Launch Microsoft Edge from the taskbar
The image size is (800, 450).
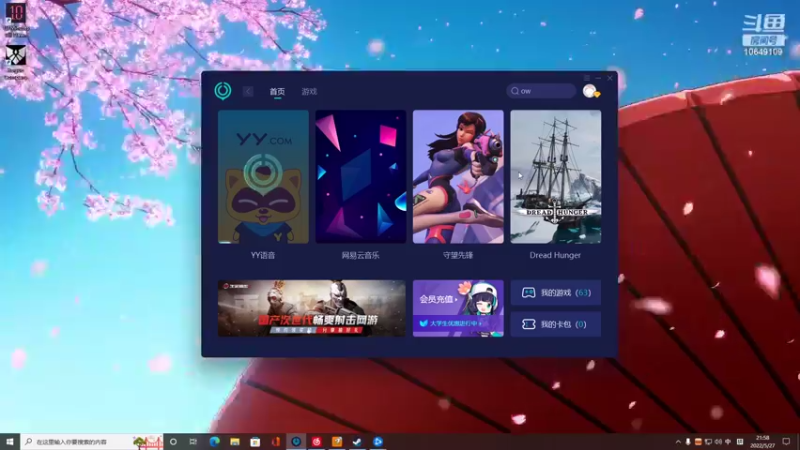[214, 441]
